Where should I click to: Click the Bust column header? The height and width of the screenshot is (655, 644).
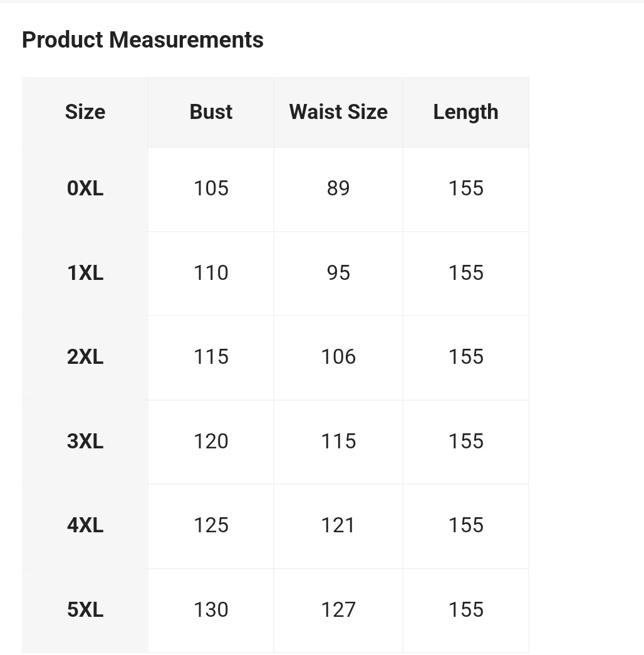tap(211, 112)
